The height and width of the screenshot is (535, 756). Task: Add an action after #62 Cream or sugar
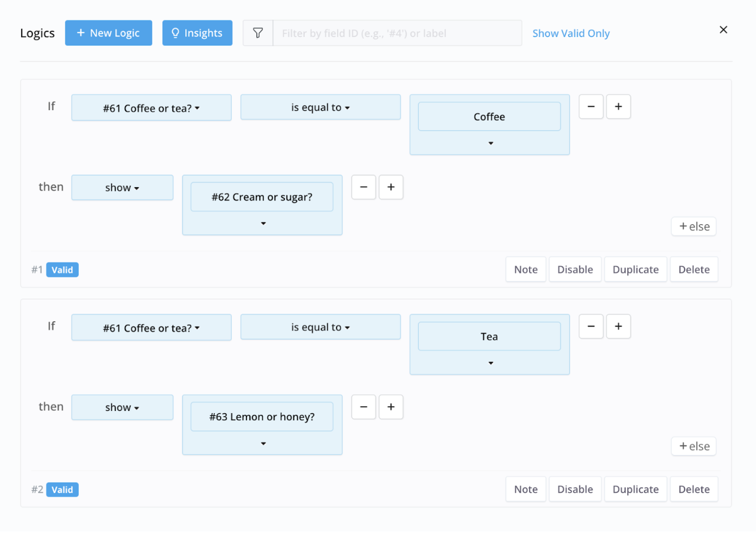tap(391, 187)
